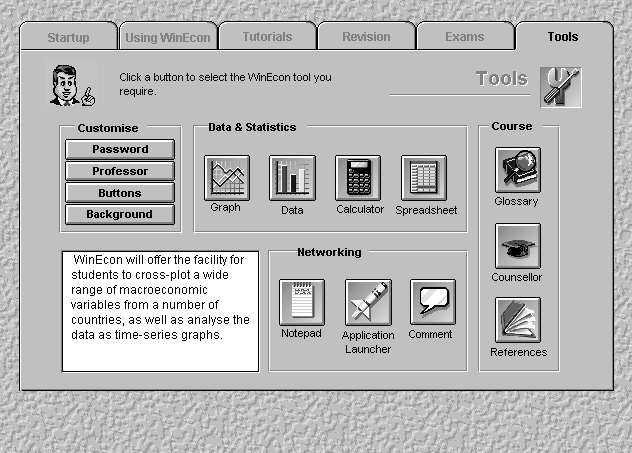Screen dimensions: 632x453
Task: Open the Notepad icon
Action: pyautogui.click(x=302, y=302)
